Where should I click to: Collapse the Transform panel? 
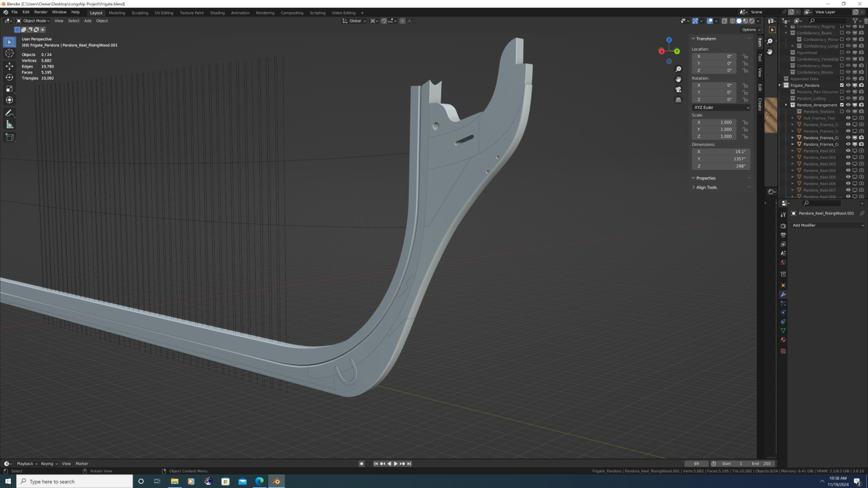pos(706,39)
